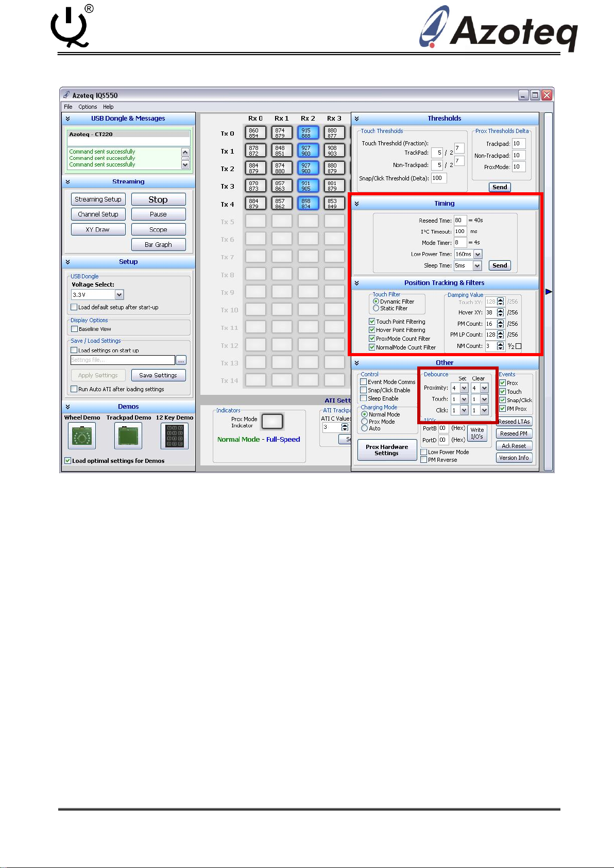Screen dimensions: 614x868
Task: Open the File menu
Action: click(x=68, y=107)
